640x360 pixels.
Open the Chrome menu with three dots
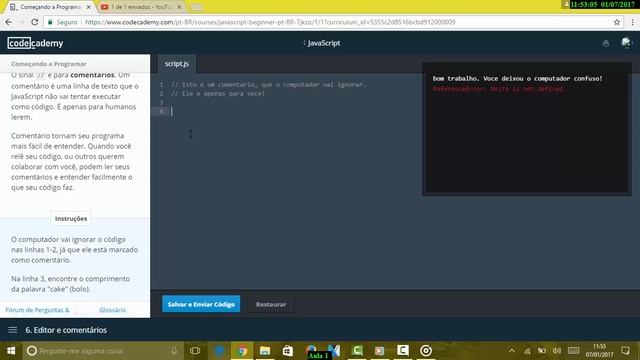pos(632,22)
